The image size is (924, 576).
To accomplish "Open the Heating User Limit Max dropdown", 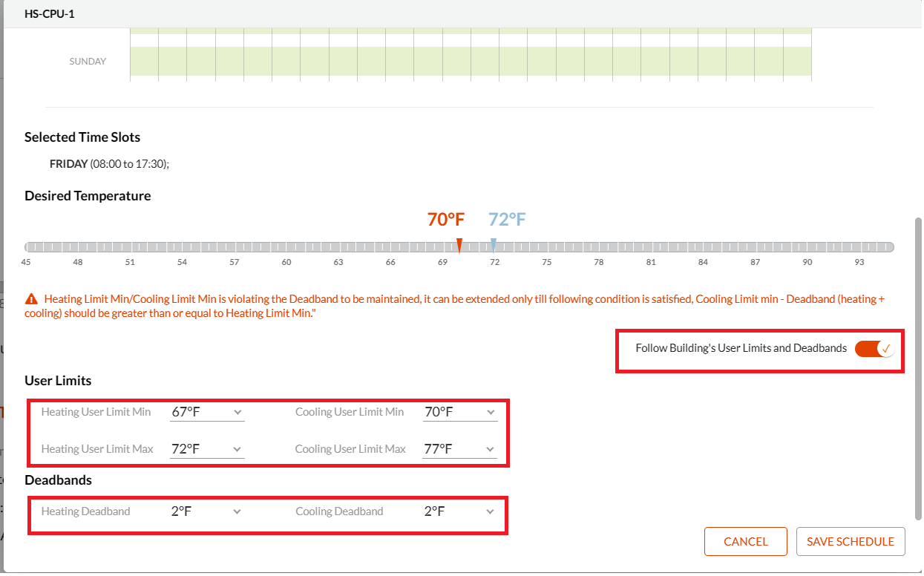I will [x=236, y=448].
